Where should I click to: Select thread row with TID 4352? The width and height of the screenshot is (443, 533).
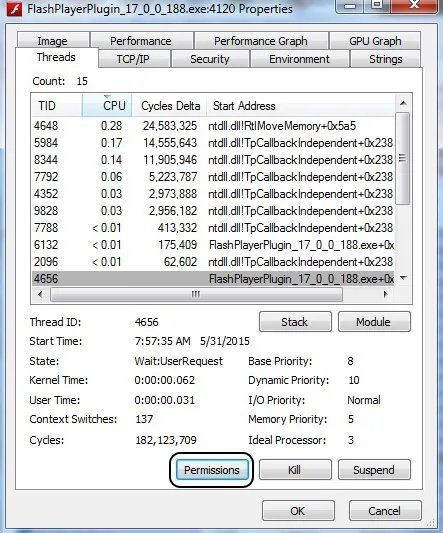click(213, 194)
